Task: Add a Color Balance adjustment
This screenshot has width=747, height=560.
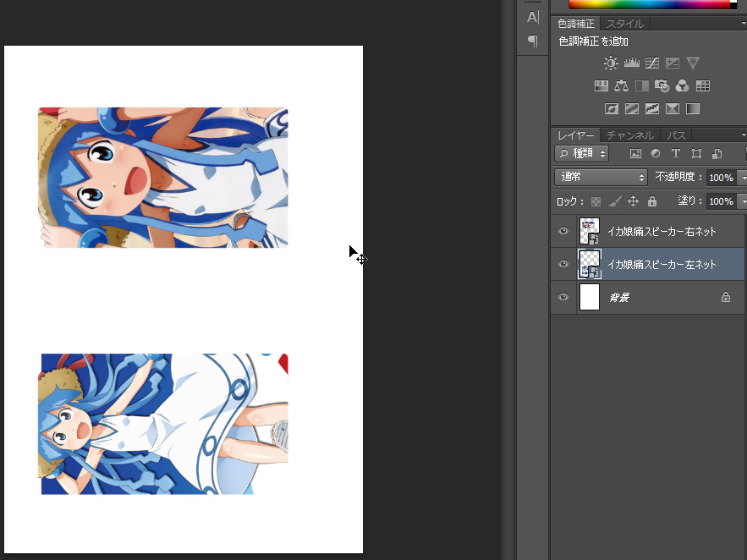Action: tap(621, 85)
